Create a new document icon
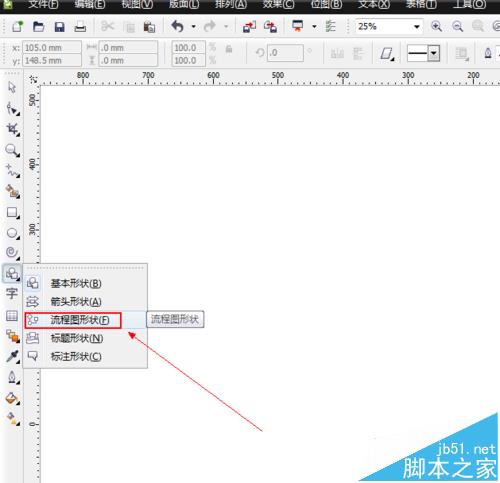The image size is (500, 483). [x=17, y=27]
